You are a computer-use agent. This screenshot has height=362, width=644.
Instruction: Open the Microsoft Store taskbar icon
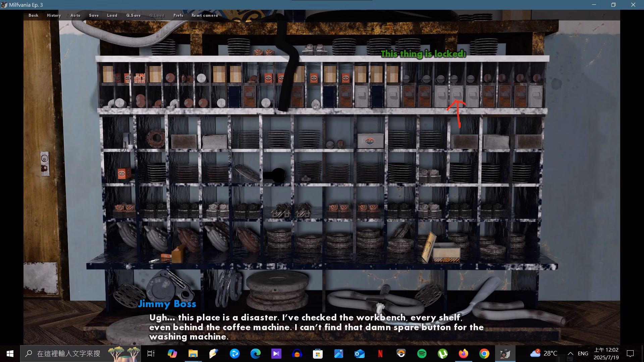click(317, 354)
